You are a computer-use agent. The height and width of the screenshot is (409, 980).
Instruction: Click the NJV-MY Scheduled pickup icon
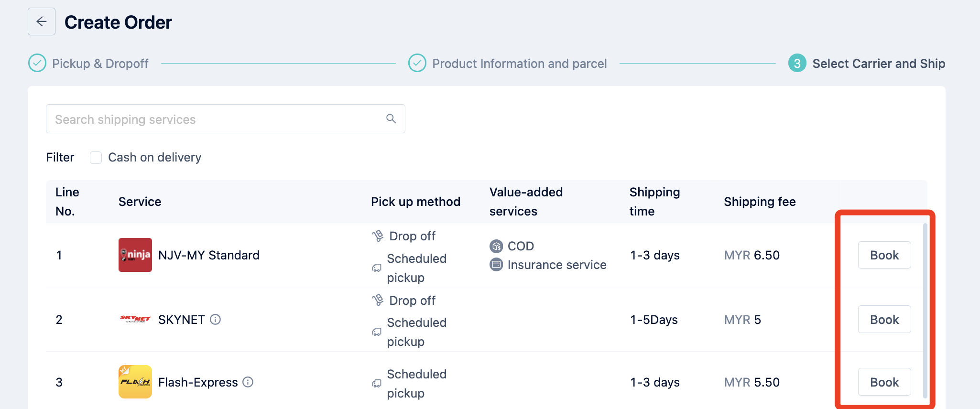click(x=377, y=268)
